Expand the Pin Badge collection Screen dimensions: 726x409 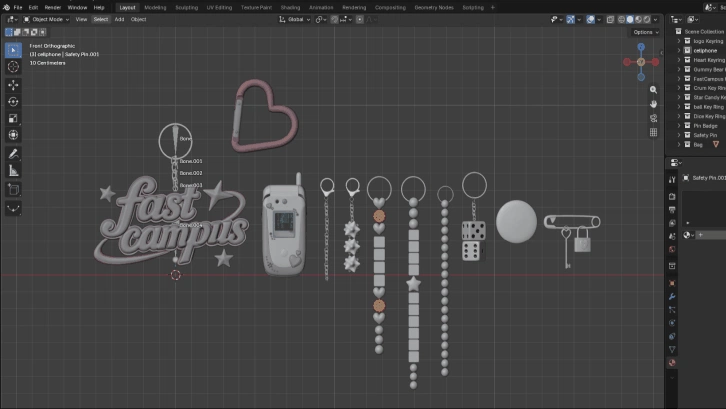679,126
